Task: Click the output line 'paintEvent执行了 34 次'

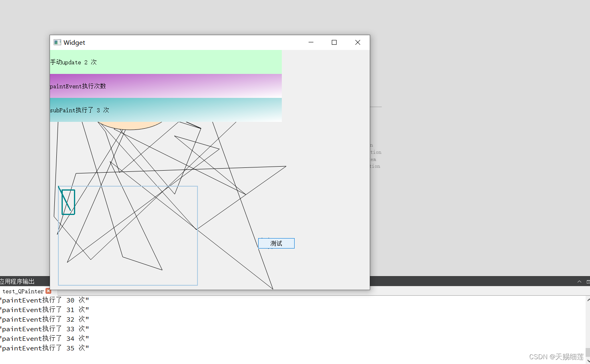Action: coord(44,338)
